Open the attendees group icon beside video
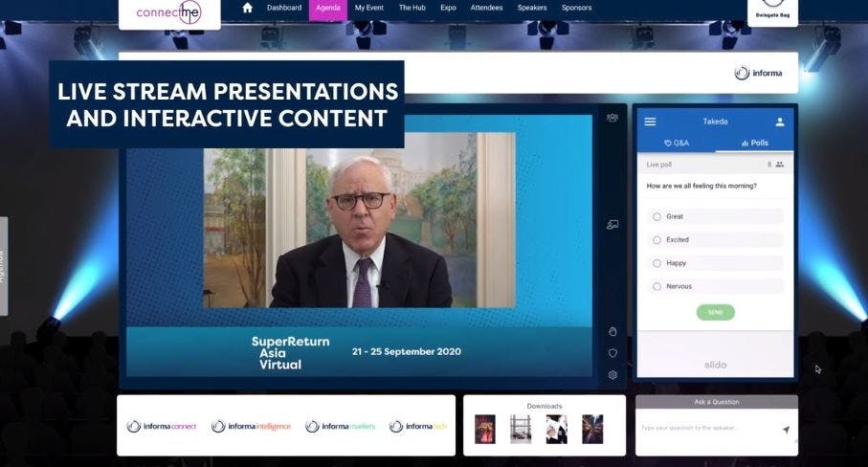 pyautogui.click(x=612, y=118)
